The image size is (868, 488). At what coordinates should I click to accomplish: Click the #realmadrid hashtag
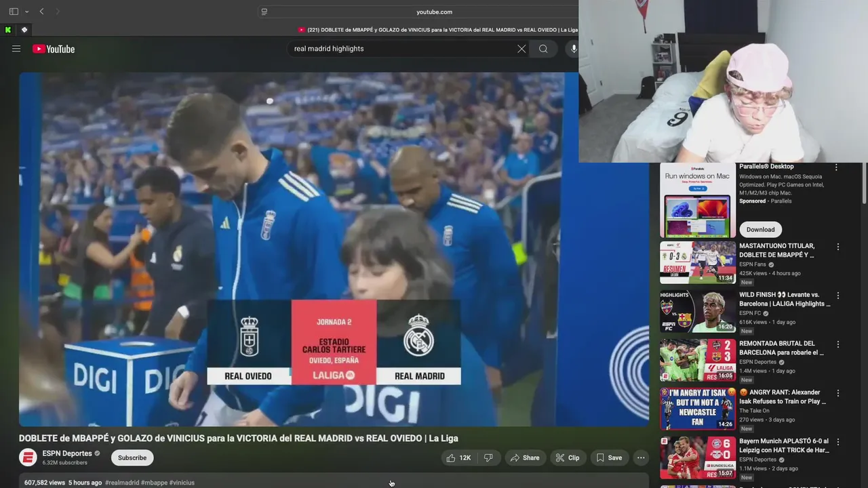(122, 483)
